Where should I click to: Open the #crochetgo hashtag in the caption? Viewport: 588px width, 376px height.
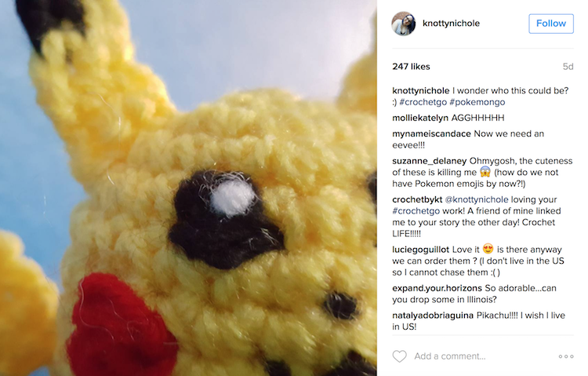click(423, 102)
